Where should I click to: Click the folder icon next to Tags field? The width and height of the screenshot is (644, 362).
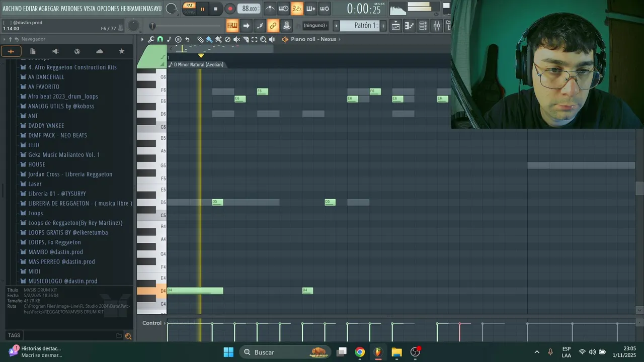[x=119, y=336]
